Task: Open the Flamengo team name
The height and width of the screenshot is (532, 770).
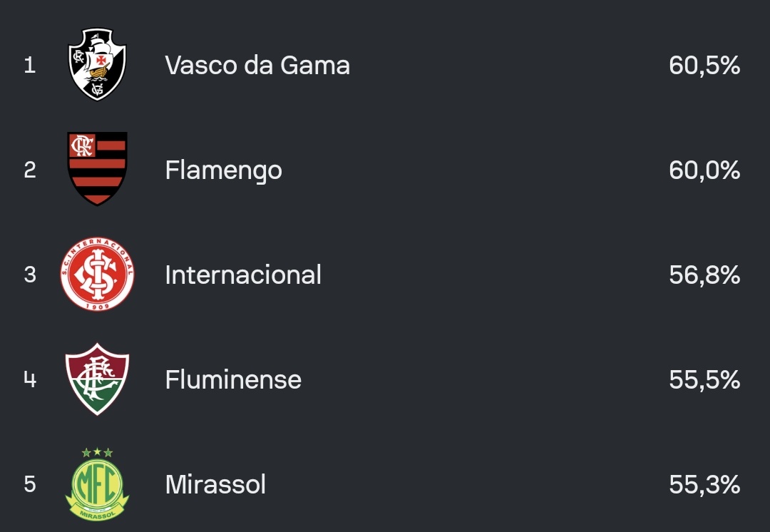Action: tap(223, 170)
